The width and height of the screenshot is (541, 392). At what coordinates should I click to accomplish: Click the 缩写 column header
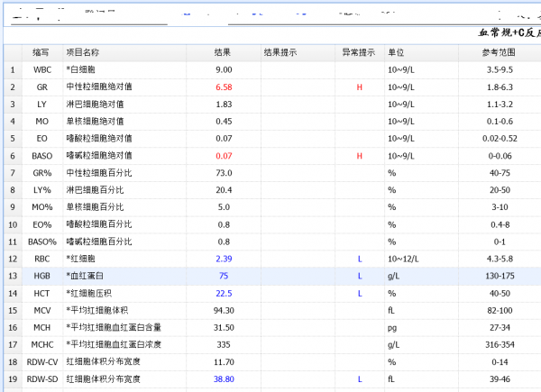click(41, 52)
